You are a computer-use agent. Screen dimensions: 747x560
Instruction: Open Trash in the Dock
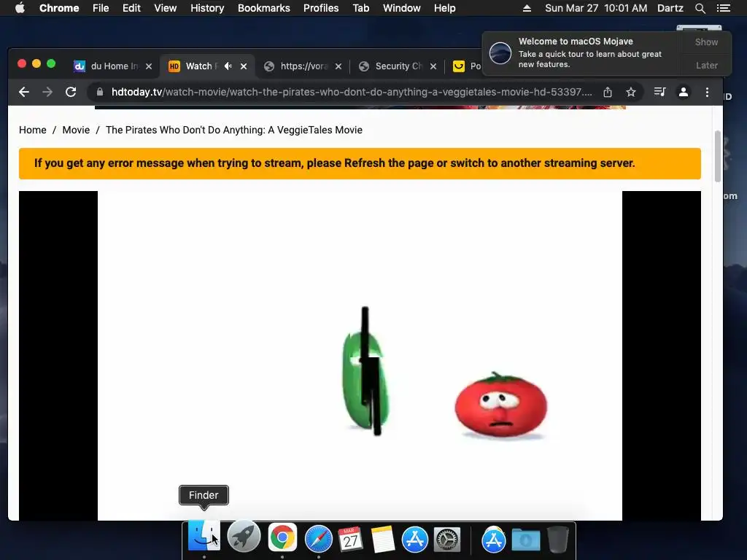tap(557, 540)
